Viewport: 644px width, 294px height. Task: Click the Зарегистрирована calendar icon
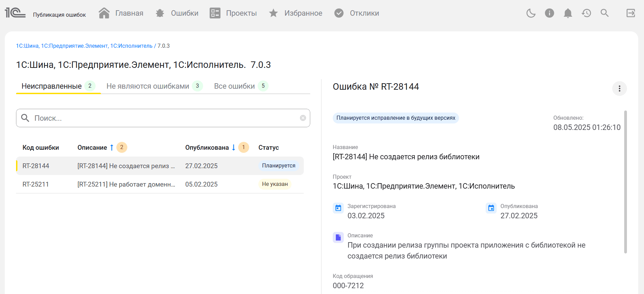(338, 208)
